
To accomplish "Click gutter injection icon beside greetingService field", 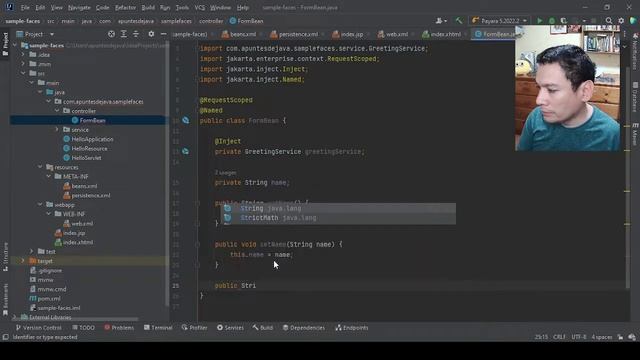I will coord(186,151).
